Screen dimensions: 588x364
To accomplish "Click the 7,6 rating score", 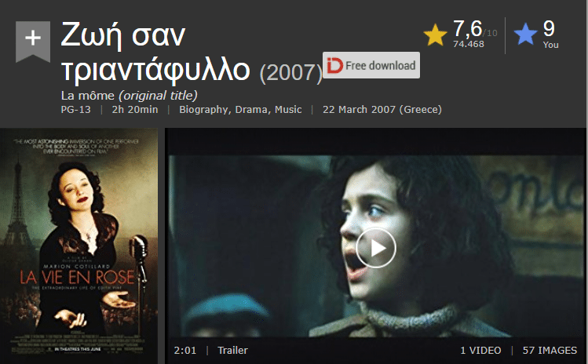I will pyautogui.click(x=467, y=29).
